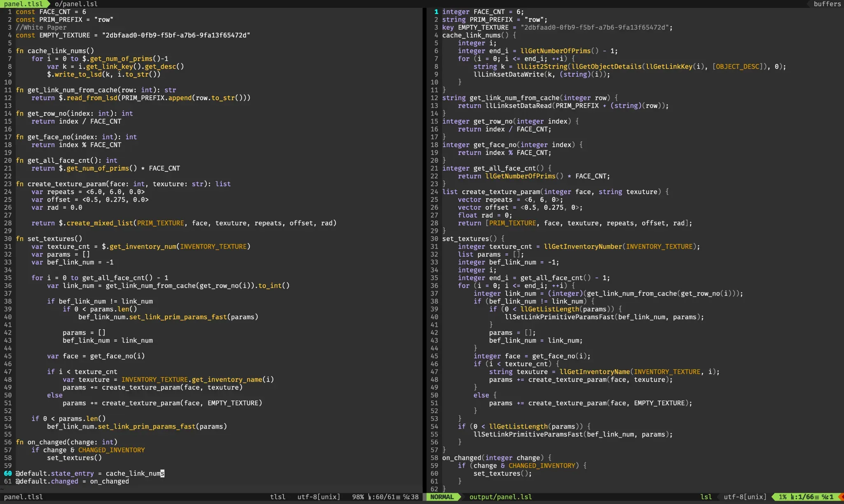
Task: Click the 1/66 line counter in the right status line
Action: [x=804, y=497]
